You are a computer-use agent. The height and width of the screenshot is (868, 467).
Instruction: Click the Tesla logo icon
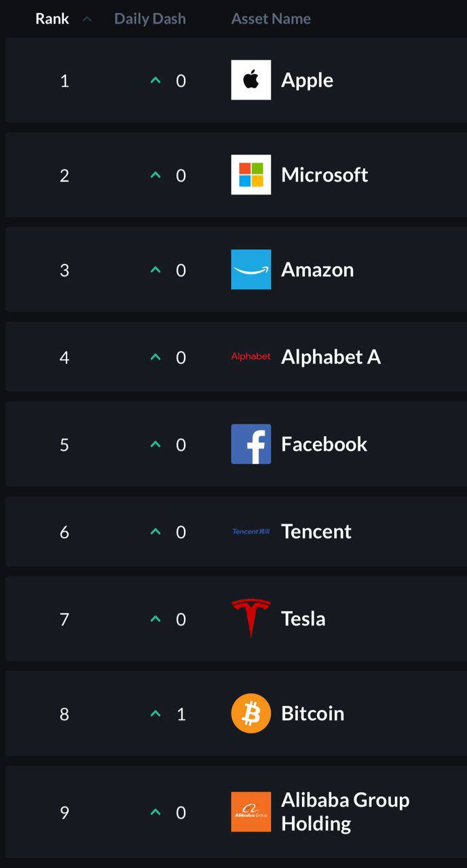(251, 618)
